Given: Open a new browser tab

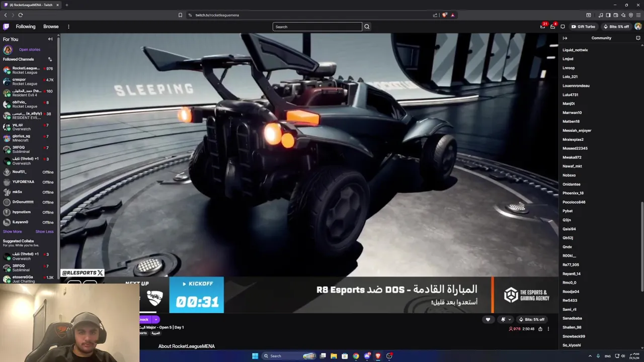Looking at the screenshot, I should point(66,5).
